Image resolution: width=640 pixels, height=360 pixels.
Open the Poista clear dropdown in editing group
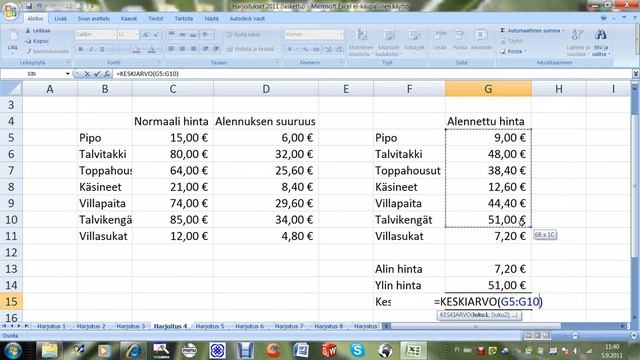coord(513,51)
